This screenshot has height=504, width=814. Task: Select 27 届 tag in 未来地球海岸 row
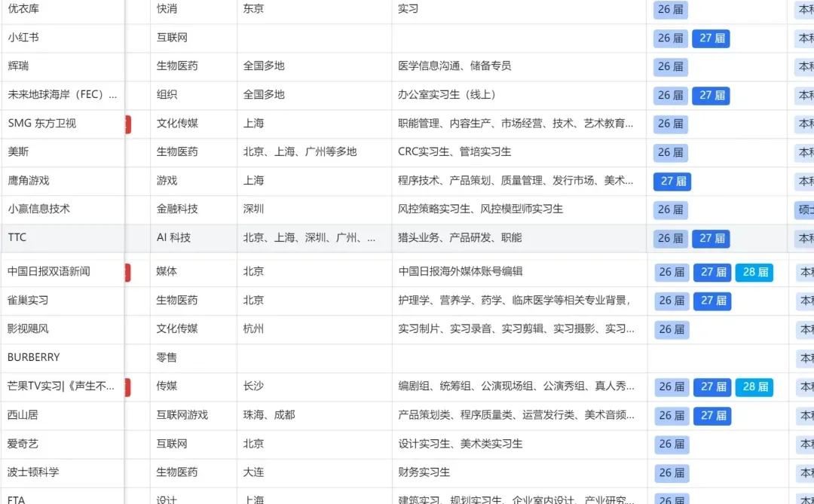[711, 95]
